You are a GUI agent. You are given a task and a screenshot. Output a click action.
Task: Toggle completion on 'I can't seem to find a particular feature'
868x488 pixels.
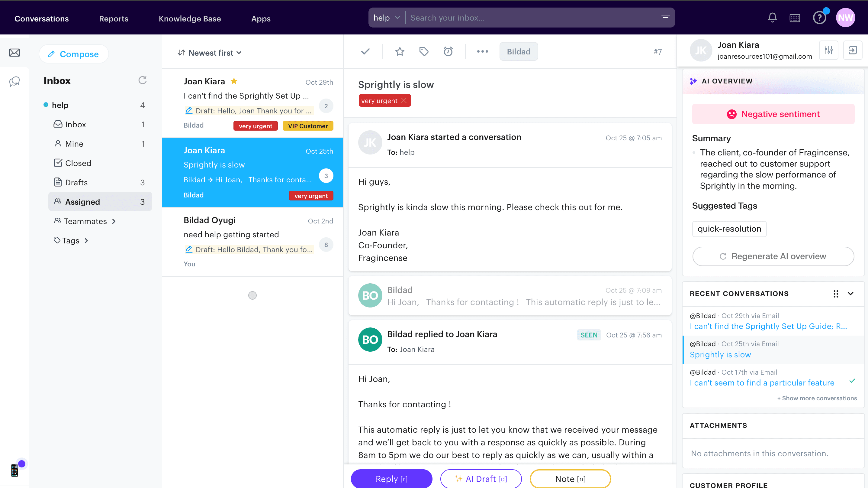pos(852,380)
